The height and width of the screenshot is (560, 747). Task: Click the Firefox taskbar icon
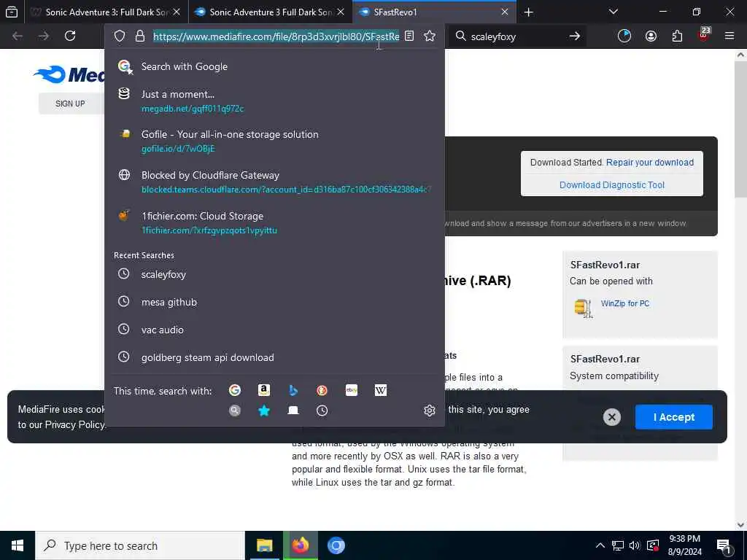(300, 545)
